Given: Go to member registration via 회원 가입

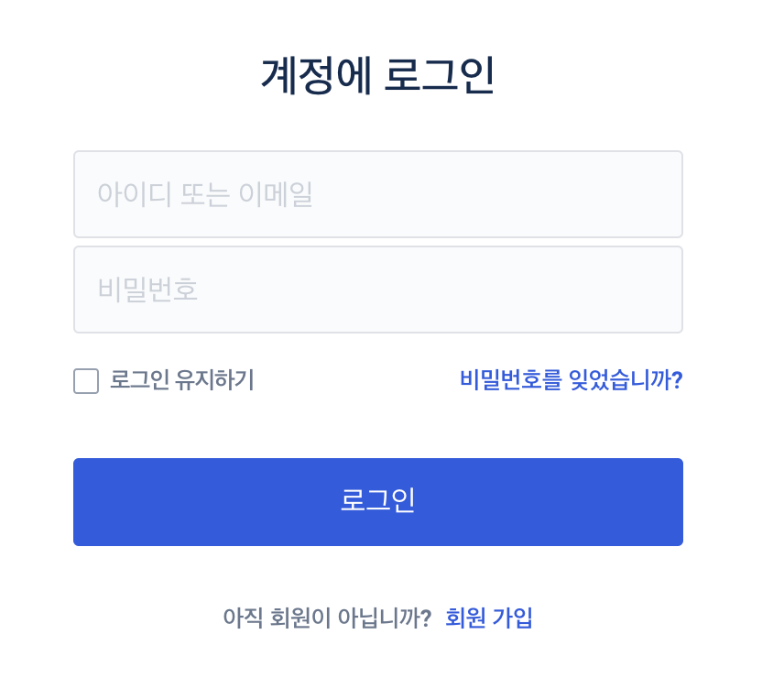Looking at the screenshot, I should [488, 618].
